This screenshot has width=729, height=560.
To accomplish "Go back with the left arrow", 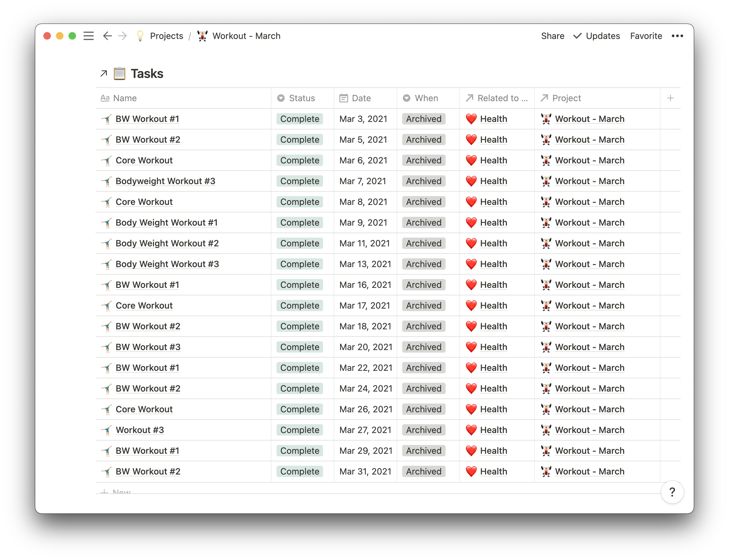I will click(107, 36).
